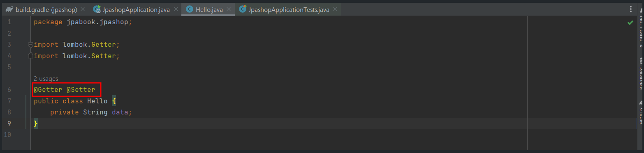Show the 2 usages inlay hint
Screen dimensions: 644x153
(x=46, y=78)
